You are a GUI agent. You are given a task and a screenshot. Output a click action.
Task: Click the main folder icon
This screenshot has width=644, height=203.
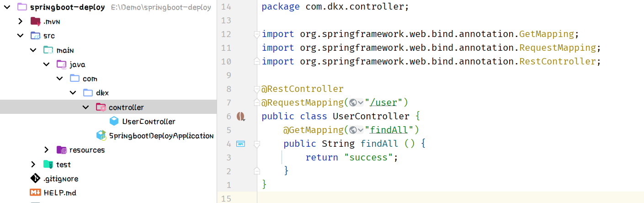[x=48, y=50]
